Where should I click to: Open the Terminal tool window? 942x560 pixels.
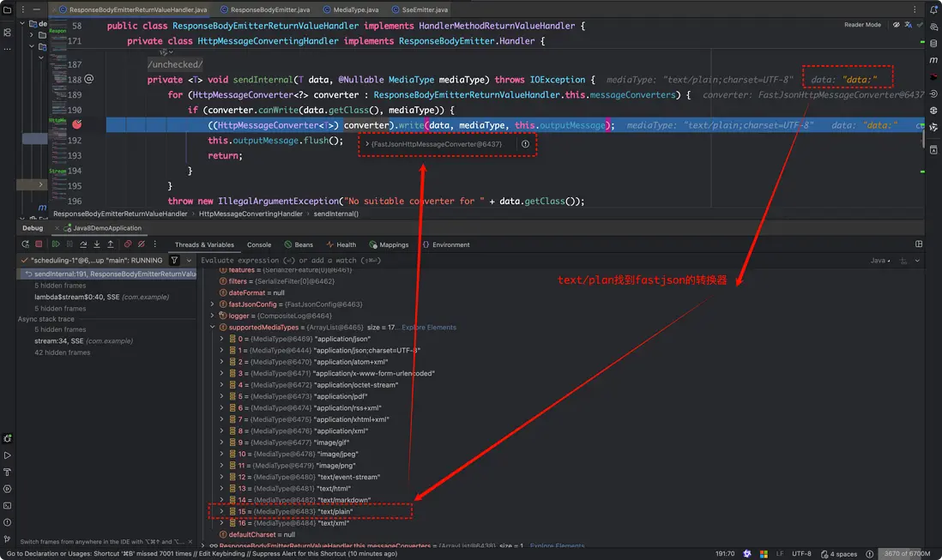(x=7, y=506)
